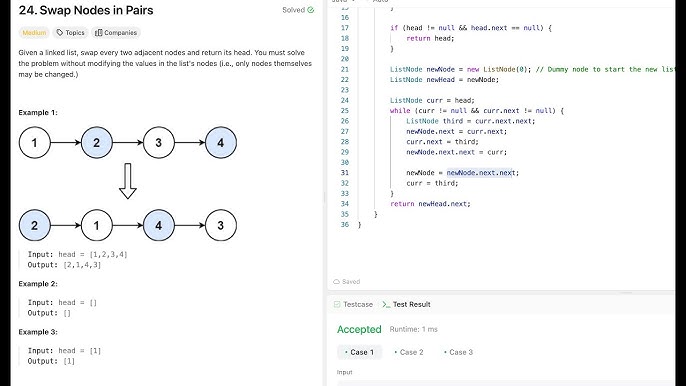
Task: Click the green Solved checkmark icon
Action: (311, 10)
